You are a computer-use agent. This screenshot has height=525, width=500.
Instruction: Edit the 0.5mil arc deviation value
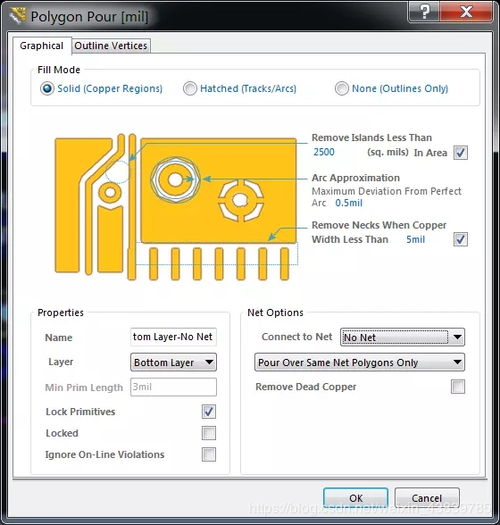(349, 203)
